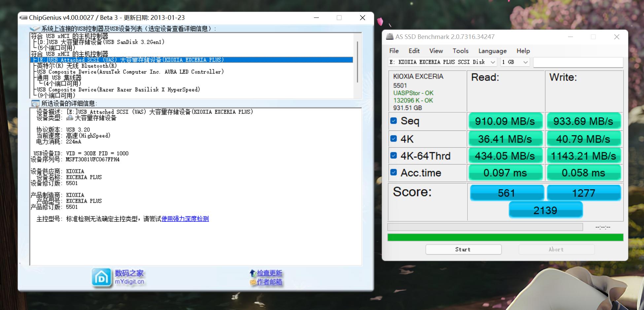Click the 高速(HighSpeed) current speed value
The width and height of the screenshot is (644, 310).
click(88, 136)
